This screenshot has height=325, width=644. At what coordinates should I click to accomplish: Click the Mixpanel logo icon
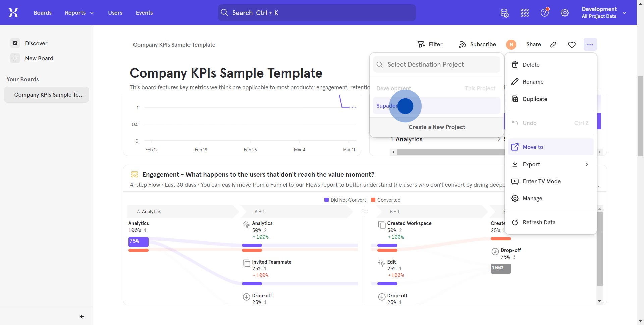click(13, 13)
